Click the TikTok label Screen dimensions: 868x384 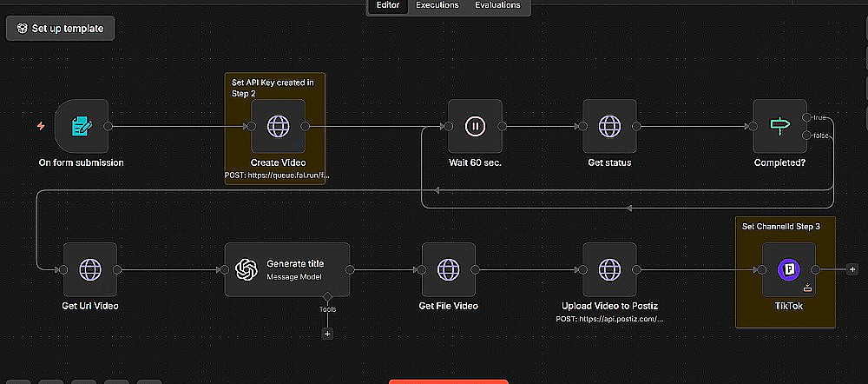tap(789, 306)
